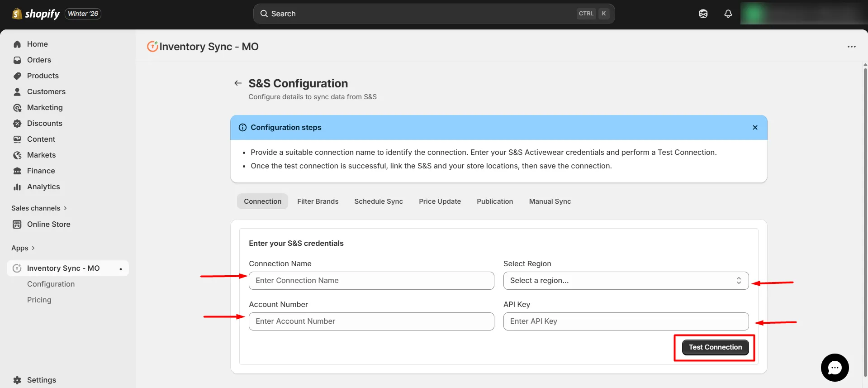Click the pin dot next to Inventory Sync - MO
The image size is (868, 388).
[x=121, y=269]
